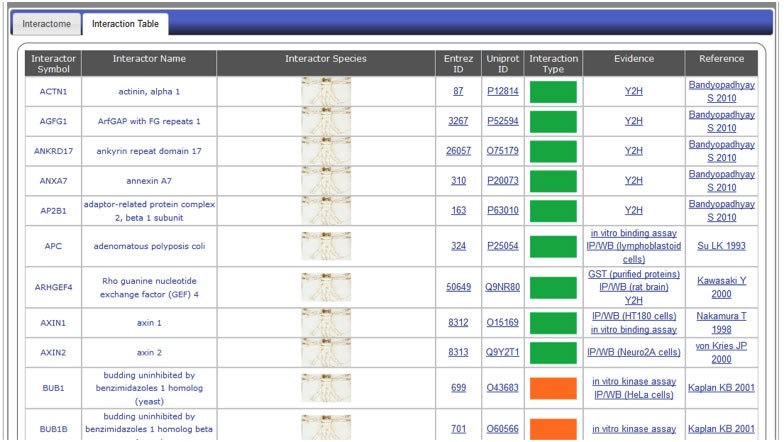Click Y2H evidence link for AP2B1
Image resolution: width=784 pixels, height=442 pixels.
pyautogui.click(x=633, y=210)
